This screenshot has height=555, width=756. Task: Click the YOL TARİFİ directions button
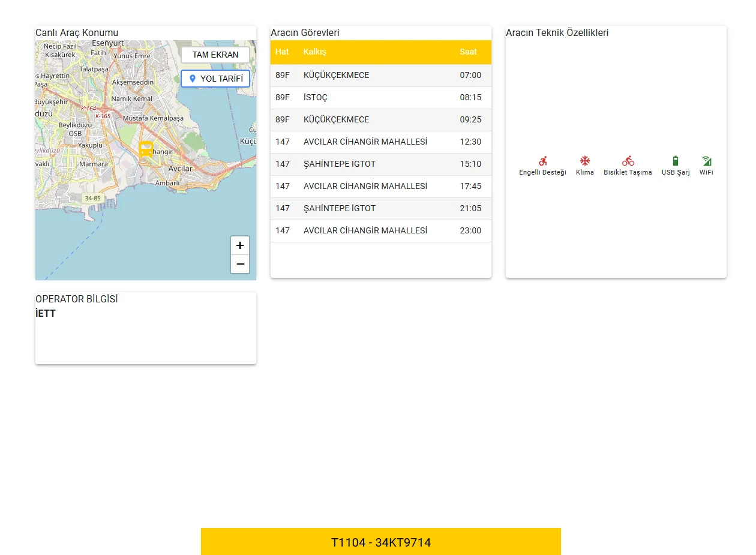[x=215, y=79]
